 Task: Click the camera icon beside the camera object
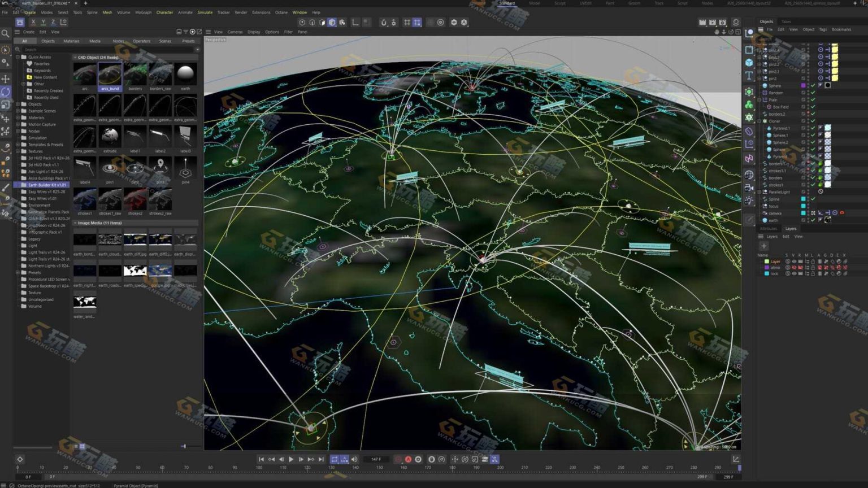click(766, 212)
